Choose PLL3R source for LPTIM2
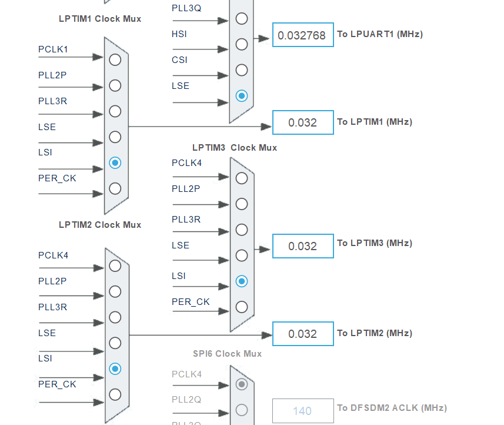 click(x=115, y=317)
